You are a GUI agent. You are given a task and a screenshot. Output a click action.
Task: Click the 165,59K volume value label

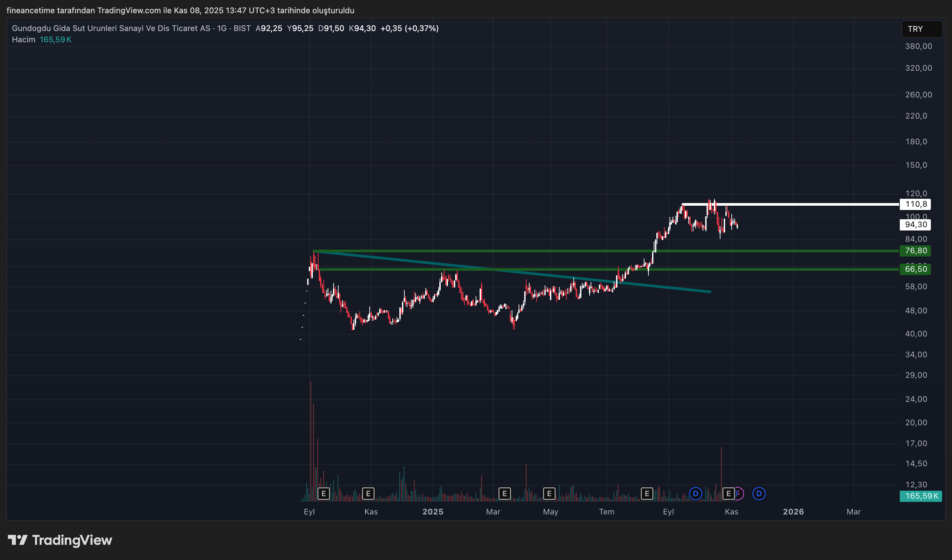921,496
